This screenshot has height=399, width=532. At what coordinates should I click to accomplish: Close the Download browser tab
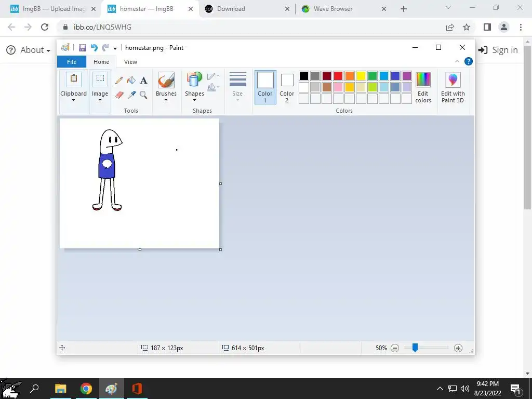point(287,9)
